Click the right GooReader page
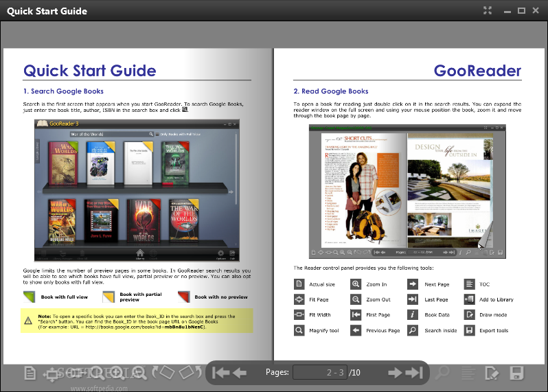Screen dimensions: 548x392 409,206
